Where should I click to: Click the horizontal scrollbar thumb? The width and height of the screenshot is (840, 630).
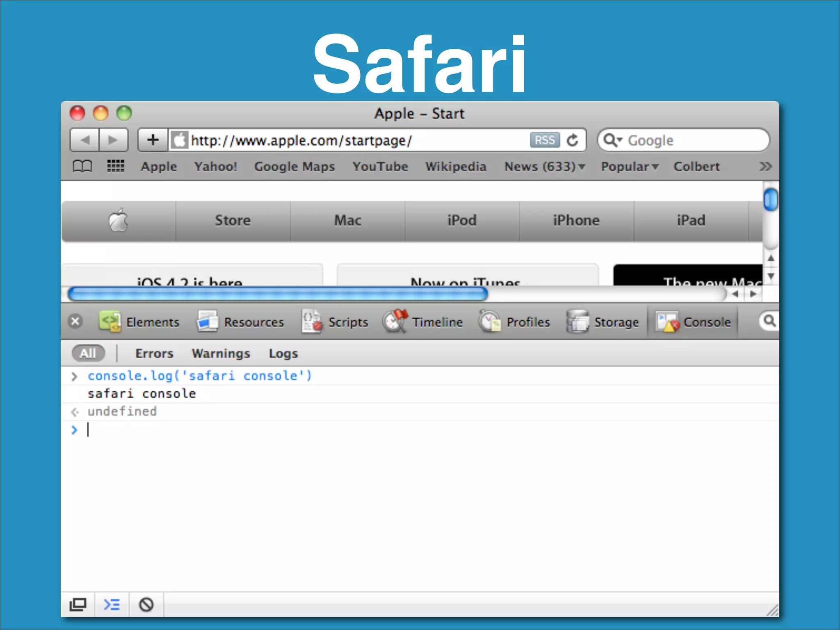pyautogui.click(x=278, y=294)
